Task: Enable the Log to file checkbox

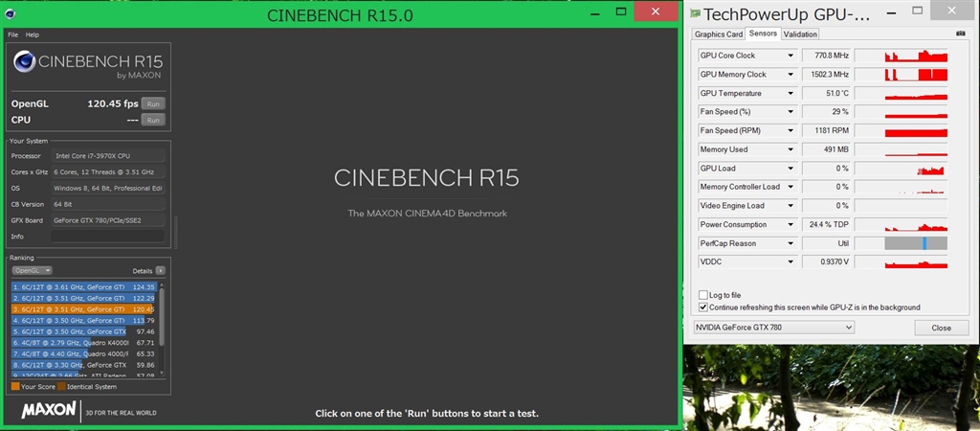Action: [703, 295]
